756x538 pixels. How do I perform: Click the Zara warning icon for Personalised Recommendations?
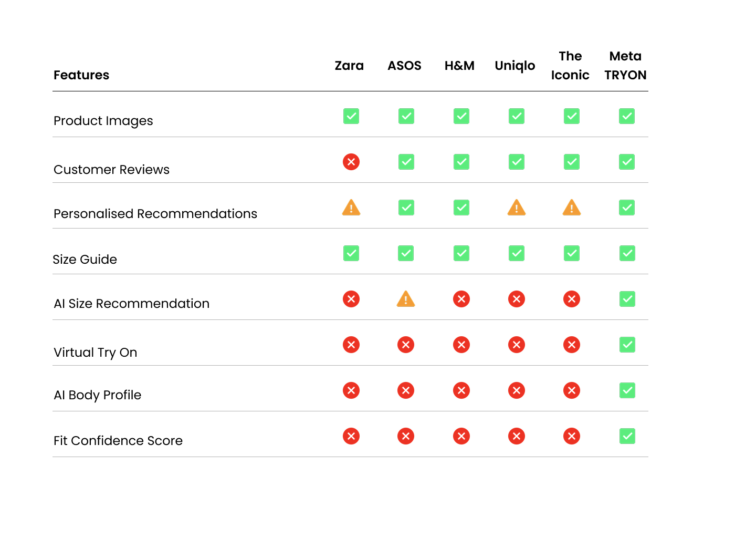click(351, 208)
